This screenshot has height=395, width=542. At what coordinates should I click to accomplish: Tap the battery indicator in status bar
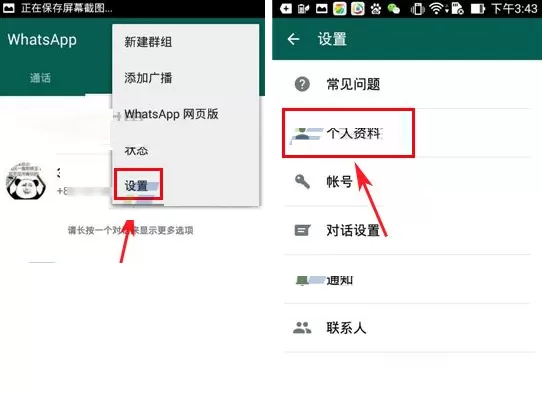477,9
